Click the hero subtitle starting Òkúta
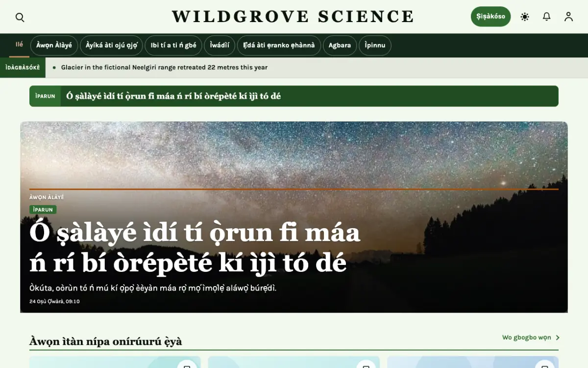Viewport: 588px width, 368px height. [153, 288]
